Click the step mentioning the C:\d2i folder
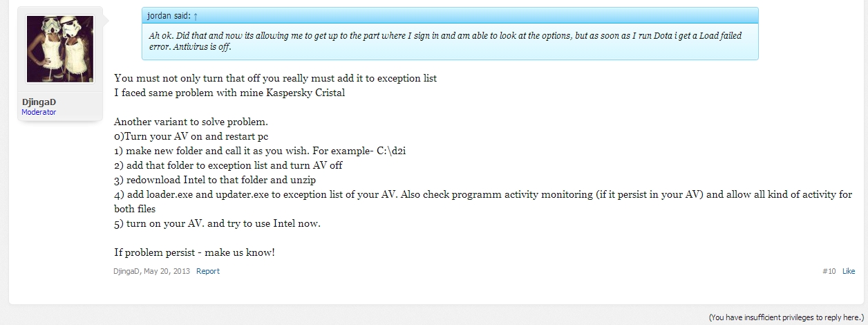 tap(264, 151)
